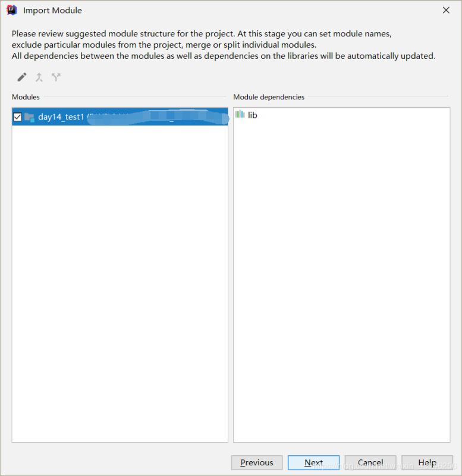The height and width of the screenshot is (476, 462).
Task: Uncheck the day14_test1 module checkbox
Action: click(17, 117)
